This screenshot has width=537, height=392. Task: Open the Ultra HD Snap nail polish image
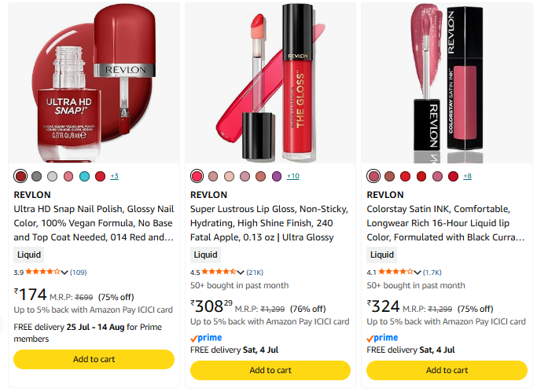point(94,83)
